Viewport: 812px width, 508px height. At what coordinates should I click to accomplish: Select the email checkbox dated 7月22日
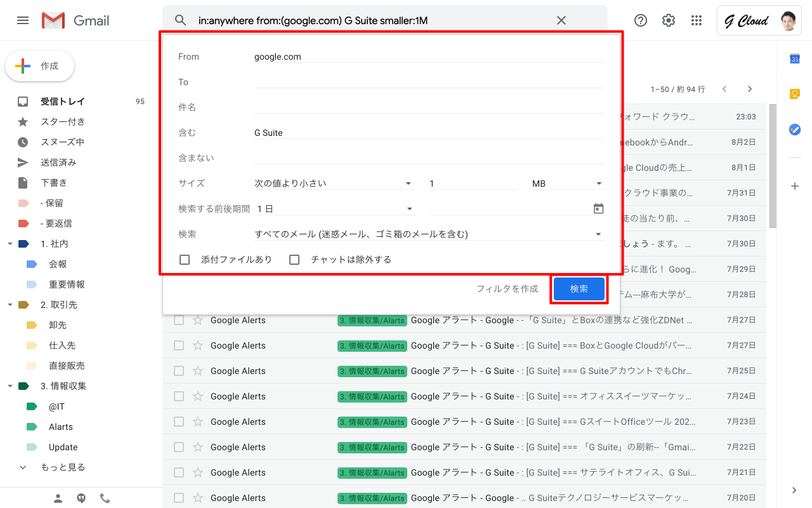tap(179, 447)
